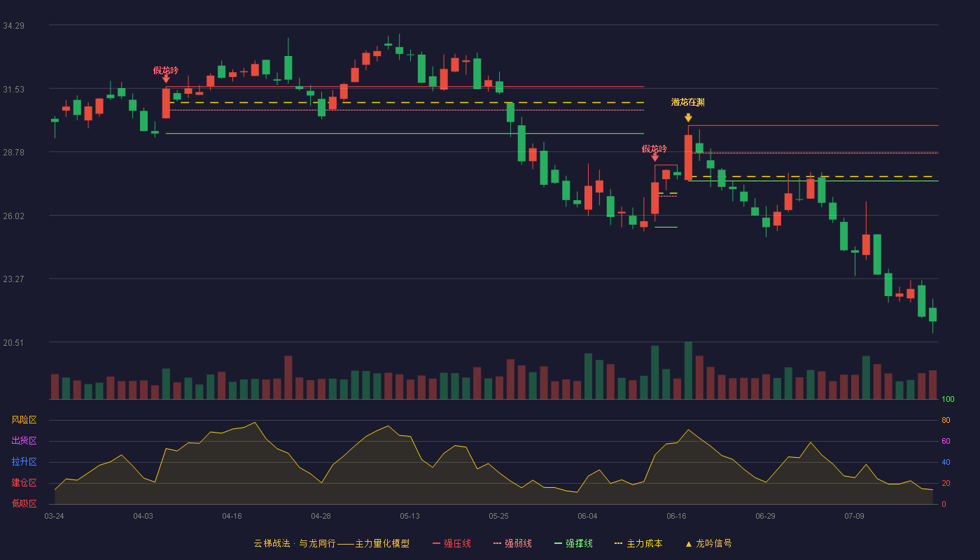This screenshot has width=980, height=560.
Task: Click the second red 假龙吟 arrow near 06-16
Action: tap(654, 157)
